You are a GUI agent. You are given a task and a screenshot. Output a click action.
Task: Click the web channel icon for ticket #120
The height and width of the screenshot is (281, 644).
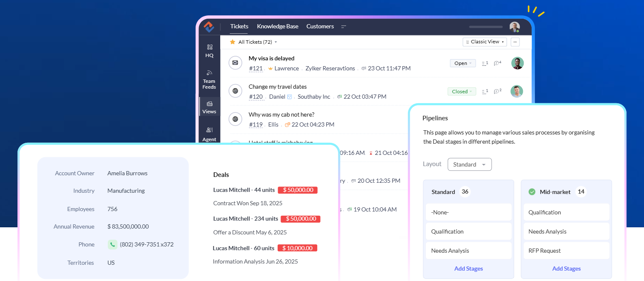click(x=235, y=91)
